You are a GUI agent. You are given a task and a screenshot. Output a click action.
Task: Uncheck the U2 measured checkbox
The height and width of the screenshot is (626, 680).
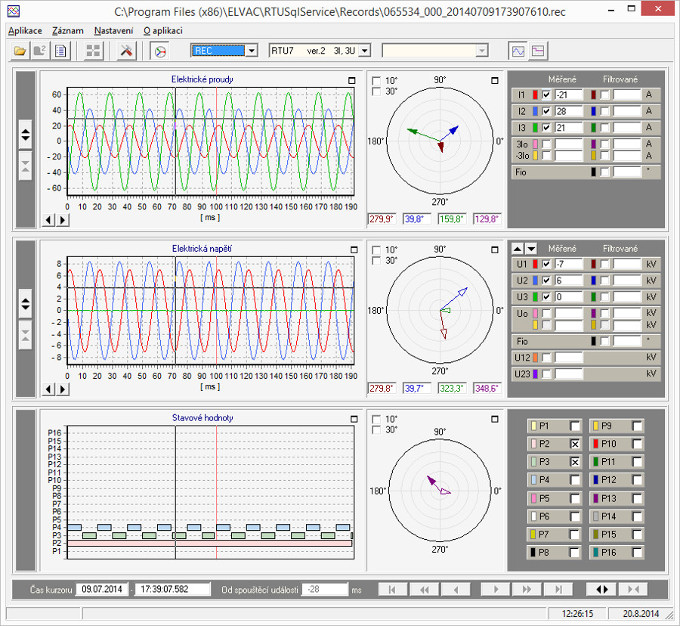pos(546,281)
